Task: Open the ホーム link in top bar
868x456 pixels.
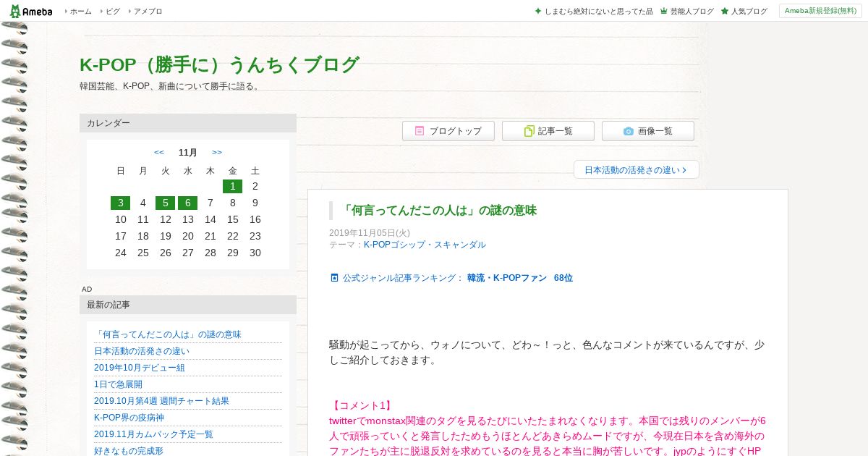Action: (x=80, y=12)
